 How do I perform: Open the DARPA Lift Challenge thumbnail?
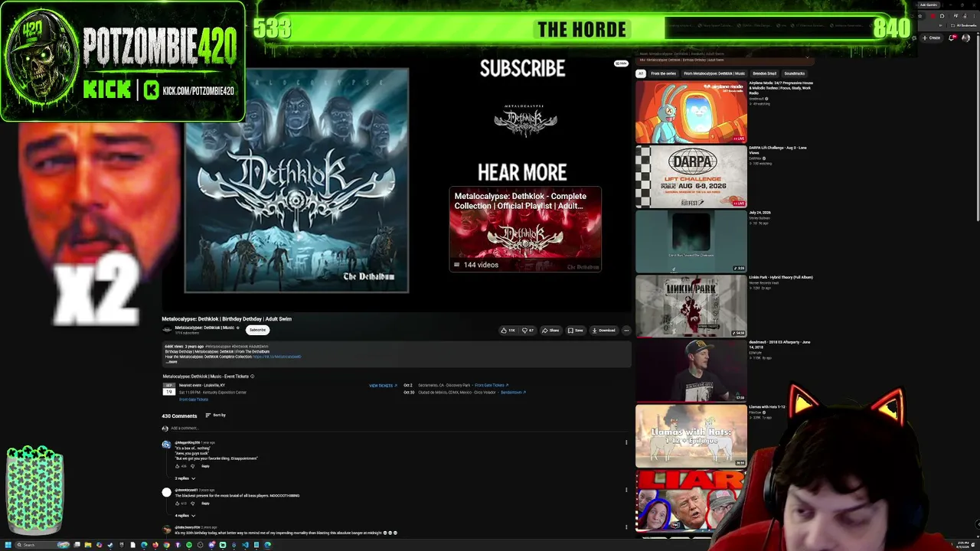691,177
